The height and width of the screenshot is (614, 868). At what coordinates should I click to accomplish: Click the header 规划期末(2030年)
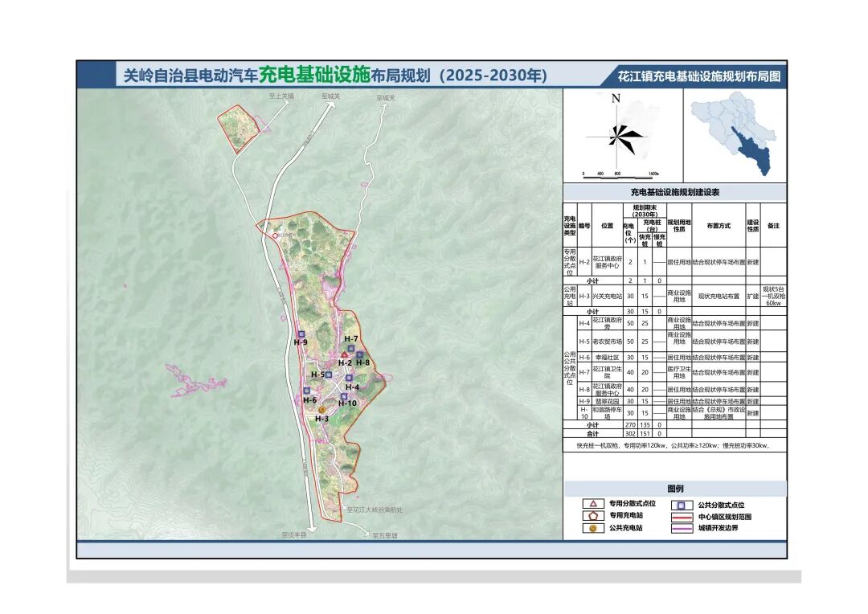click(x=645, y=211)
